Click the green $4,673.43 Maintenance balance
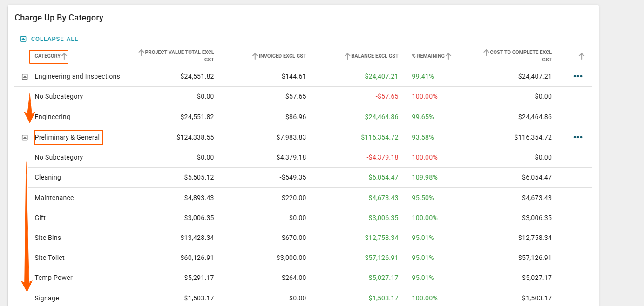Image resolution: width=644 pixels, height=306 pixels. click(x=383, y=198)
